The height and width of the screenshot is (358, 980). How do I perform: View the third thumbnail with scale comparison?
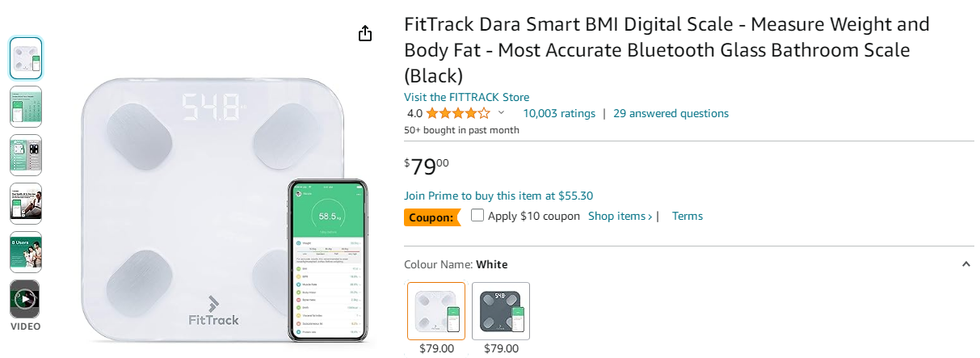pos(26,155)
